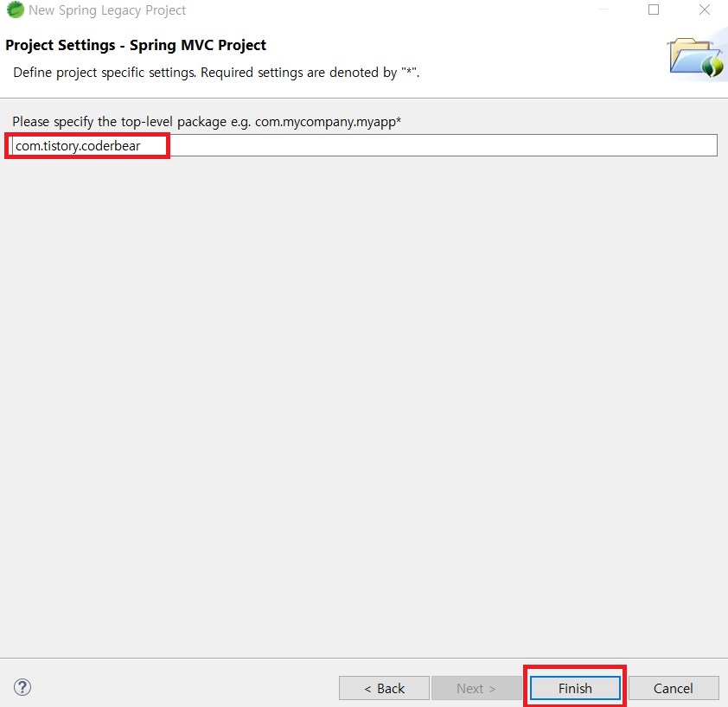The height and width of the screenshot is (707, 728).
Task: Focus the top-level package input field
Action: pyautogui.click(x=365, y=145)
